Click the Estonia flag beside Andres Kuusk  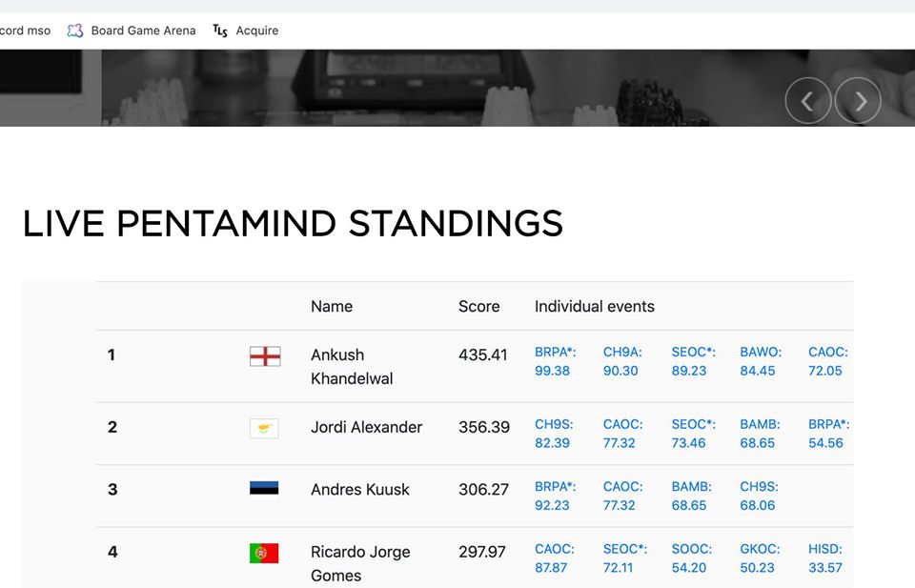(x=264, y=491)
